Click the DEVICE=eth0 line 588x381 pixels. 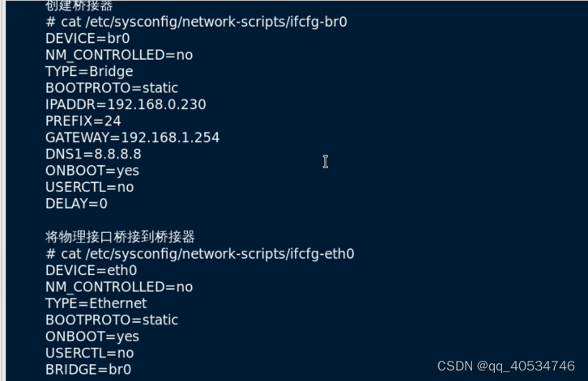pyautogui.click(x=92, y=270)
